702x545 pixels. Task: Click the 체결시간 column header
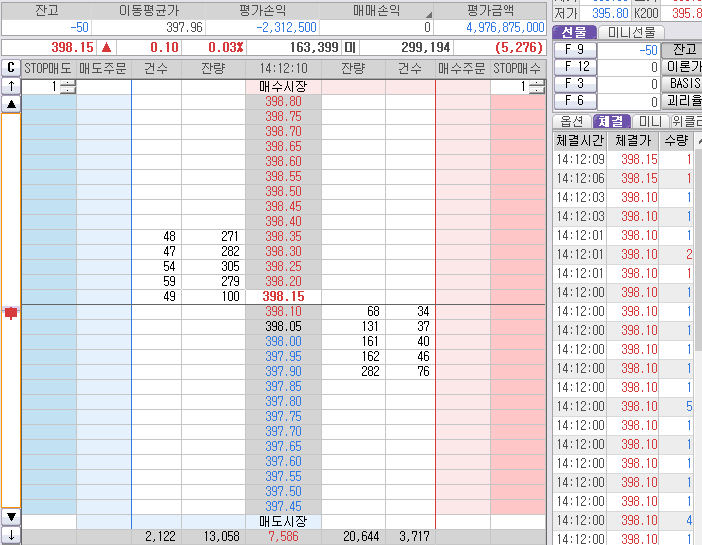pyautogui.click(x=580, y=141)
